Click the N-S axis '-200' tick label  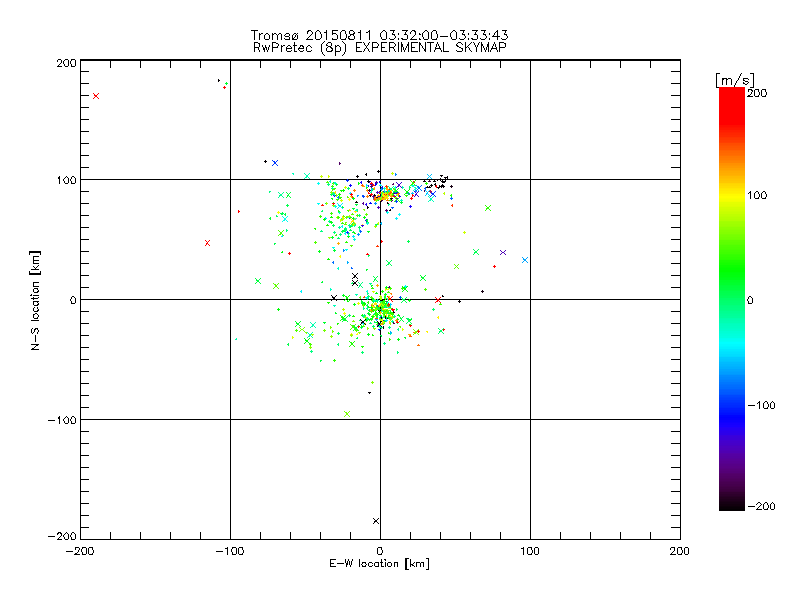(62, 536)
